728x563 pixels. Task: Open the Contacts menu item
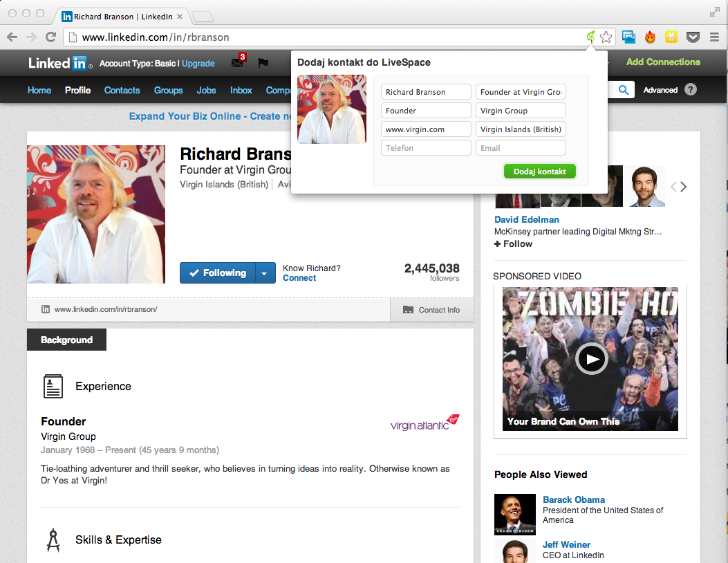(x=122, y=90)
